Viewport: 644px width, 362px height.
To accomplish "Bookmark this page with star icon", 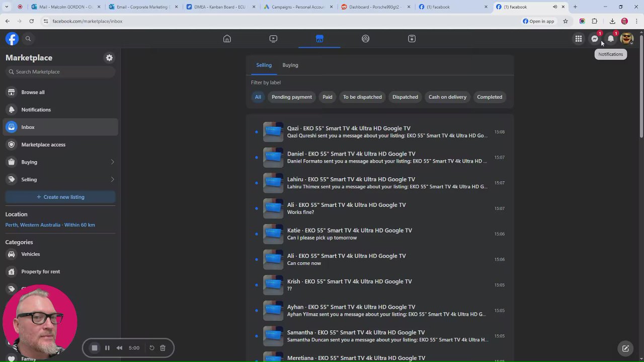I will click(x=566, y=21).
